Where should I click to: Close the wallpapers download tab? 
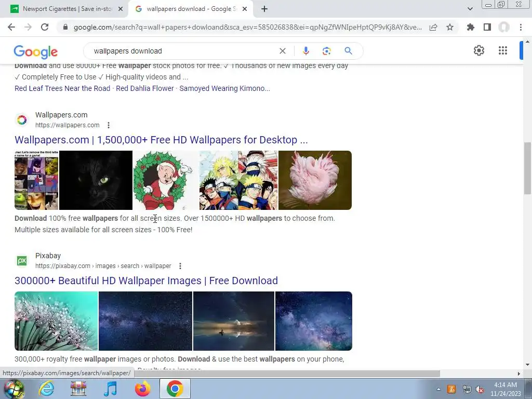click(245, 9)
